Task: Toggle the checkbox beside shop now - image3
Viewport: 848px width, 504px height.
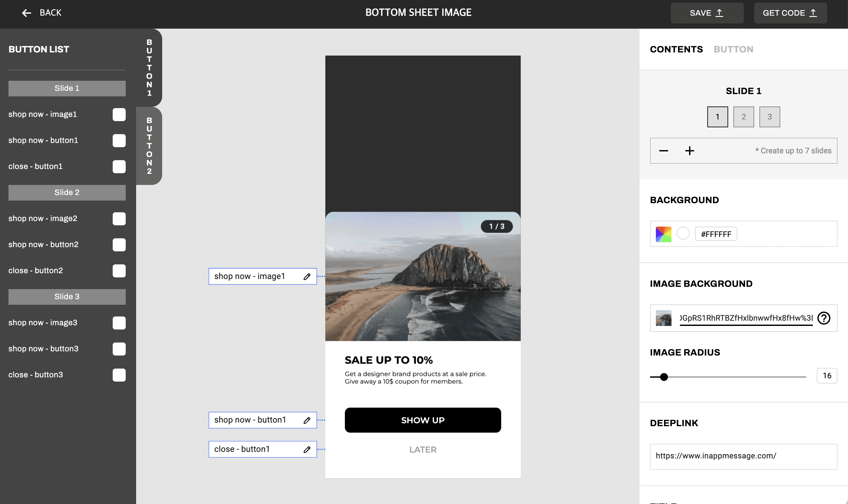Action: [x=119, y=323]
